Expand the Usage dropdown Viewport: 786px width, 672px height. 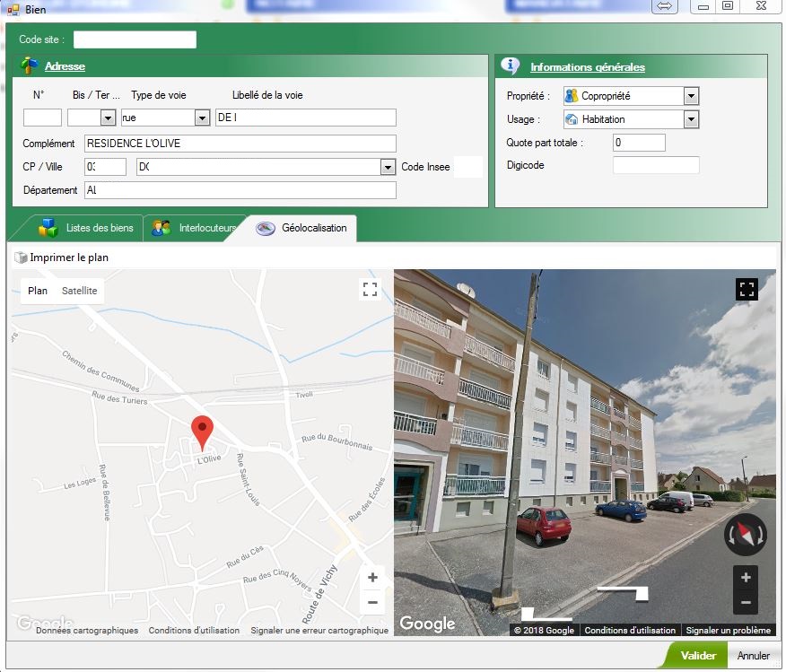(691, 119)
